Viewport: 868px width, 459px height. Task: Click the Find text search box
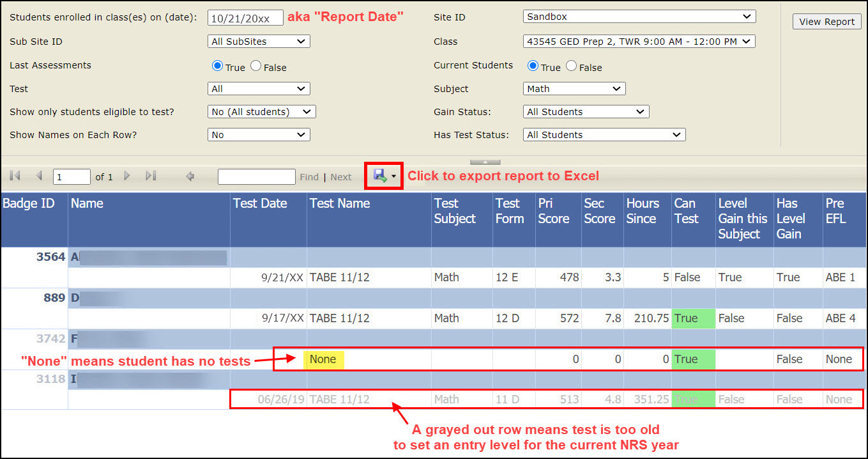pyautogui.click(x=256, y=177)
